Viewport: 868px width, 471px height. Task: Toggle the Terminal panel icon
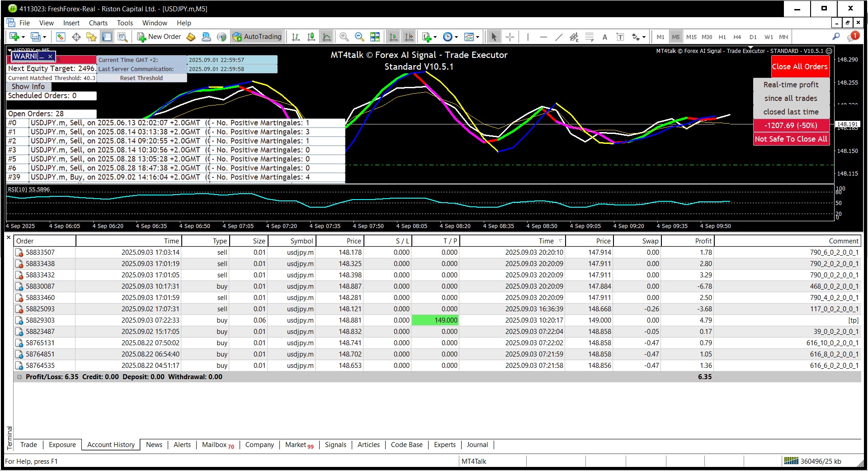coord(107,37)
